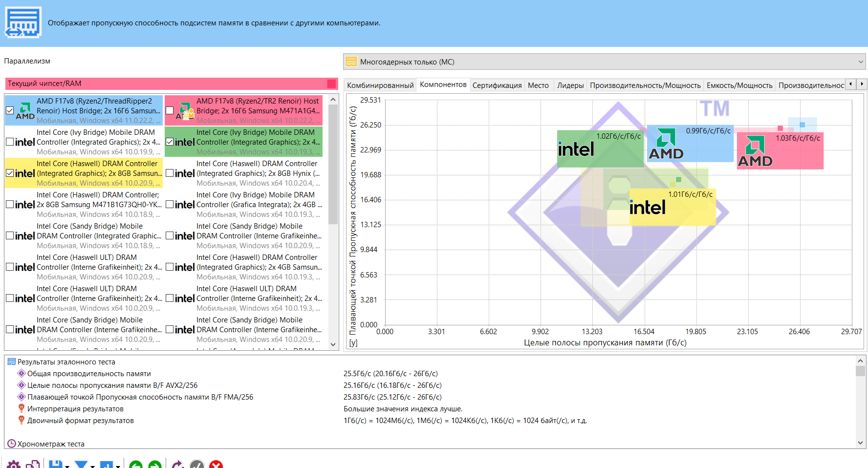Click the copy icon in bottom toolbar
868x468 pixels.
33,465
